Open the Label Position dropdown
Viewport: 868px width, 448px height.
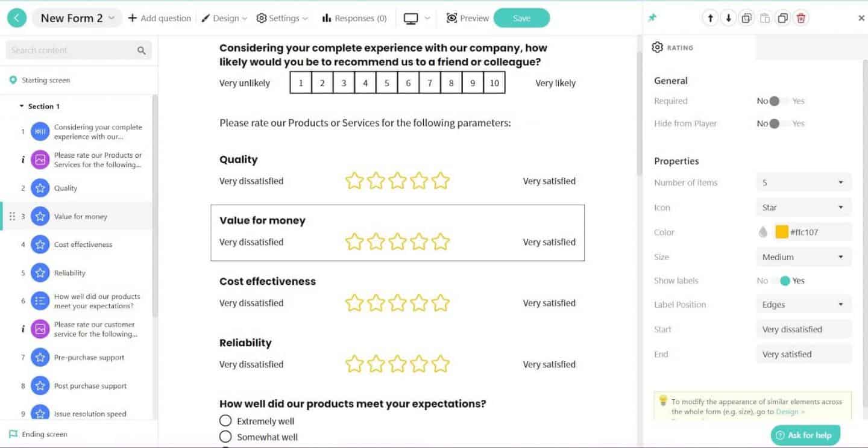pyautogui.click(x=803, y=305)
